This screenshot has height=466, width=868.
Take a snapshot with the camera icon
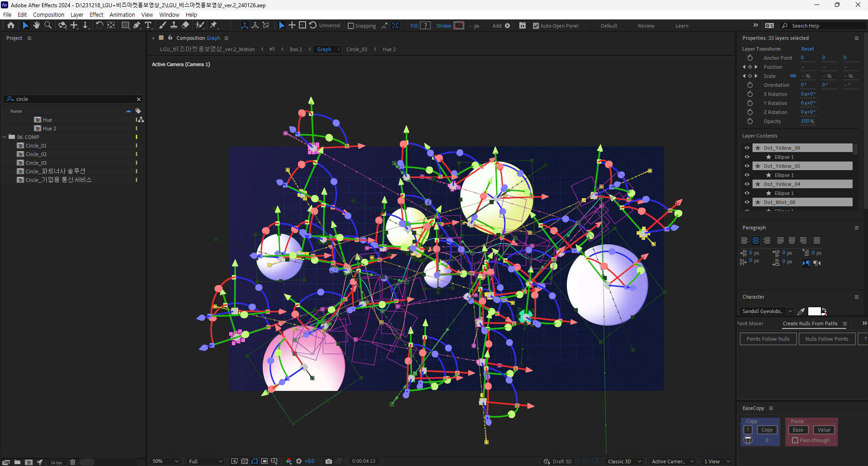click(329, 461)
